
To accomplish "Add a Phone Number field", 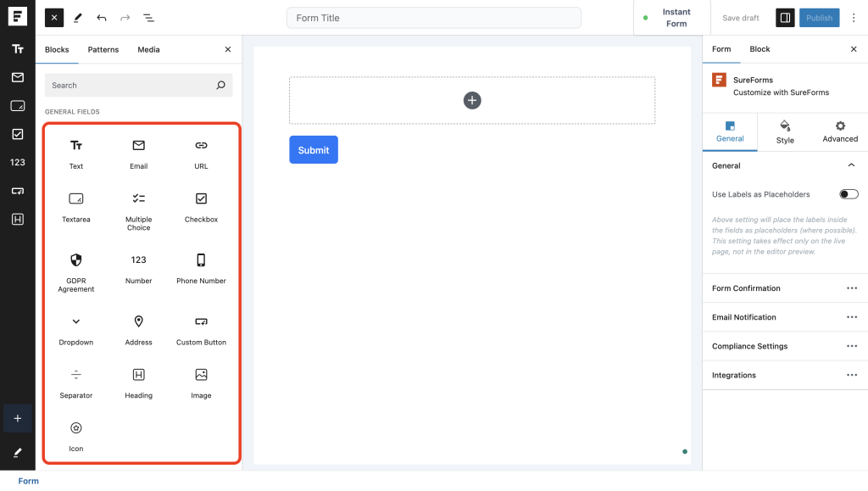I will tap(201, 266).
